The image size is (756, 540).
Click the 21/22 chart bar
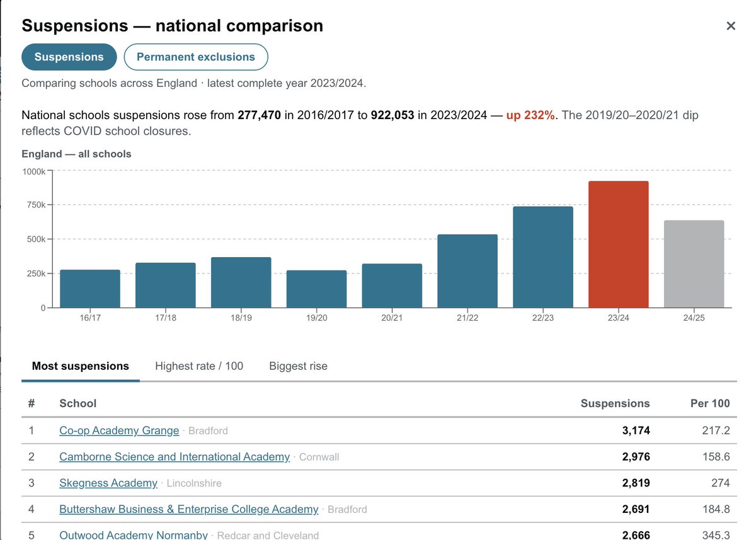(467, 271)
